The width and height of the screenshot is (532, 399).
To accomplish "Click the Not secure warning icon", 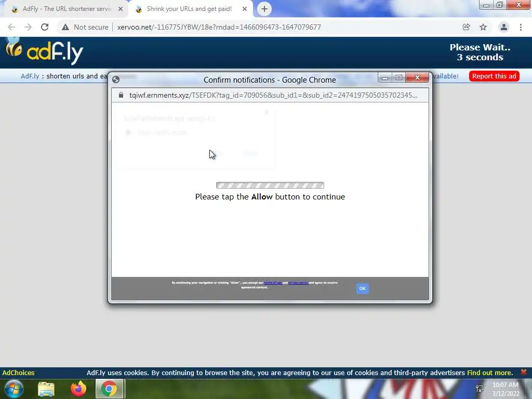I will pyautogui.click(x=65, y=27).
